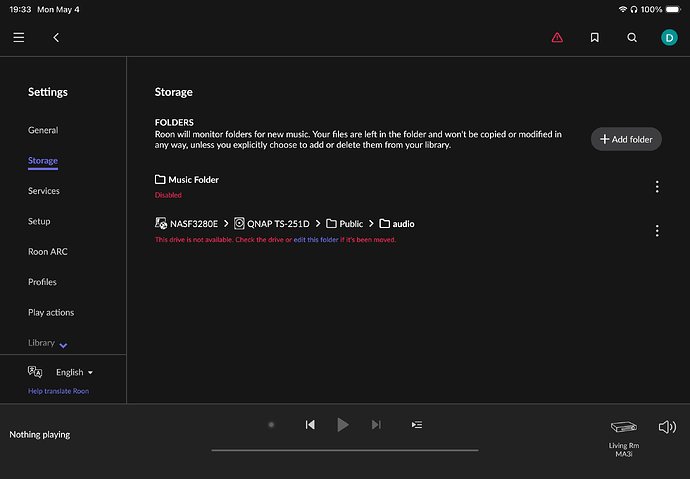690x479 pixels.
Task: Open the volume speaker control
Action: pos(667,427)
